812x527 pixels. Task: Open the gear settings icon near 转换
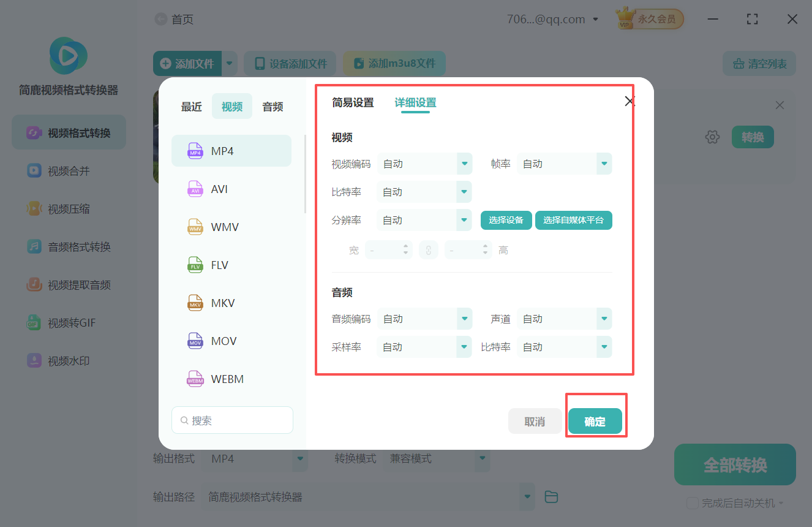(712, 137)
